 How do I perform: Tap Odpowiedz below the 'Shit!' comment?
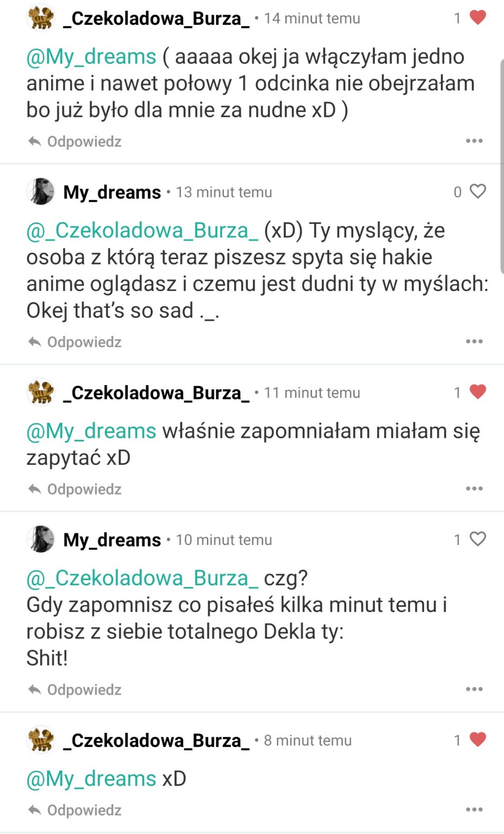pos(75,690)
